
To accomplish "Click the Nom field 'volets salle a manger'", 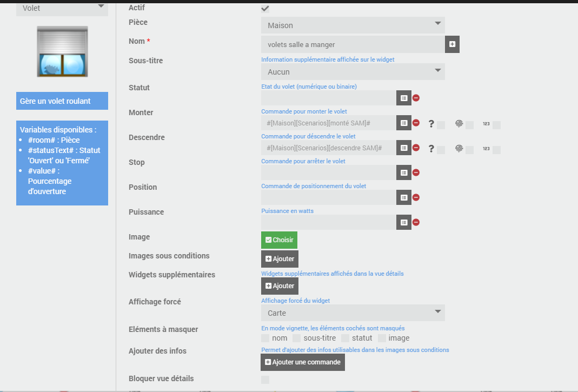I will coord(353,44).
